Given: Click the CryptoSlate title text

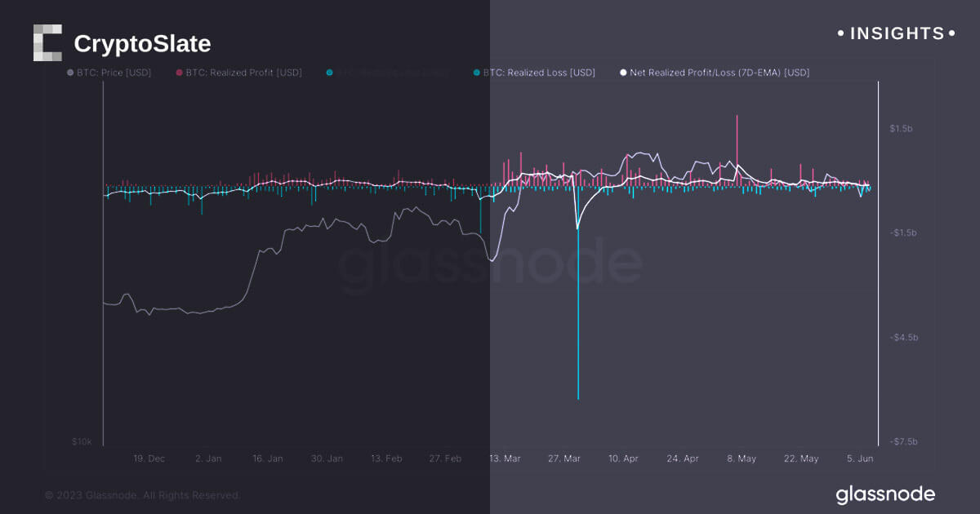Looking at the screenshot, I should click(142, 43).
